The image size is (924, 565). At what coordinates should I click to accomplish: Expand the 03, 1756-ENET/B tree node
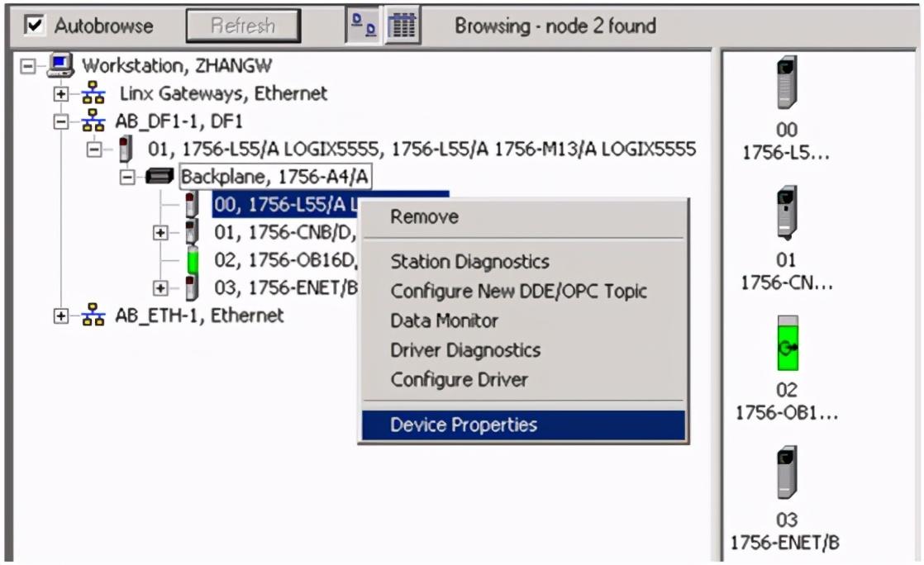(x=160, y=288)
